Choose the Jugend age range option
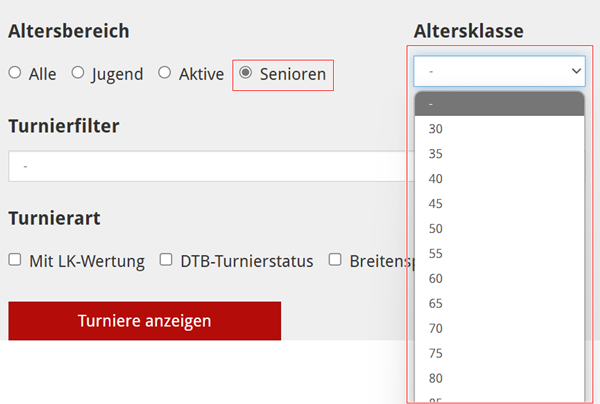 coord(78,72)
